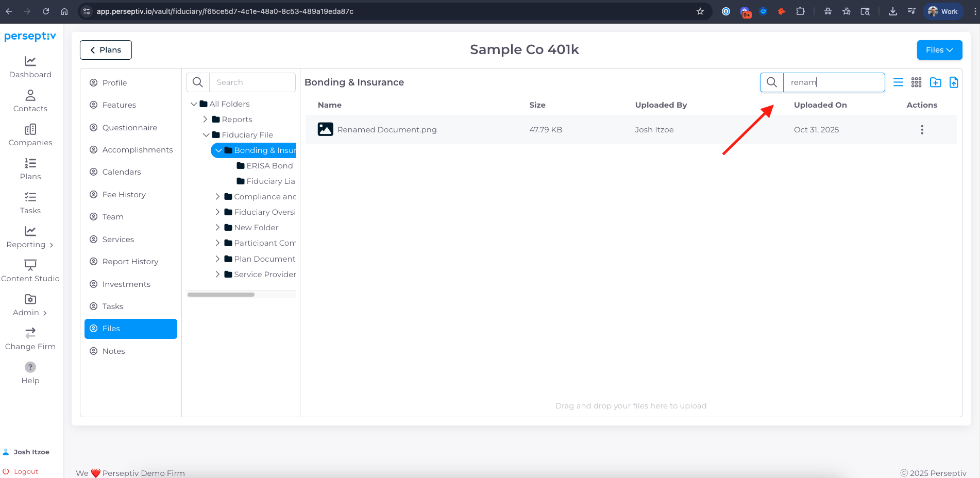Collapse the Bonding & Insurance folder
Viewport: 980px width, 478px height.
point(218,150)
